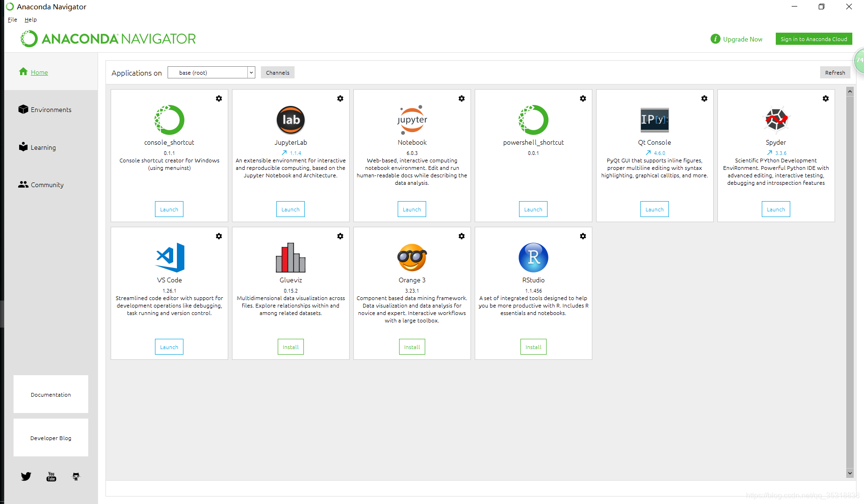The image size is (864, 504).
Task: Open settings gear for powershell_shortcut
Action: pos(583,98)
